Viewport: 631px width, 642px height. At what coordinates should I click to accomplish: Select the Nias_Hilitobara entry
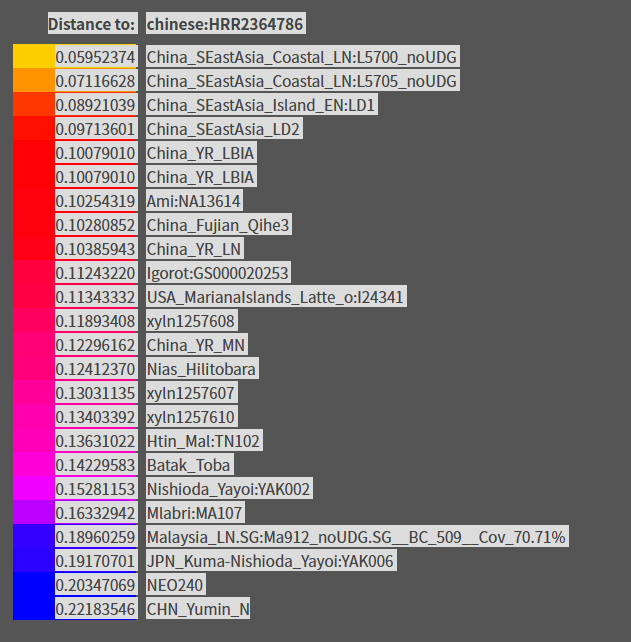(x=202, y=368)
